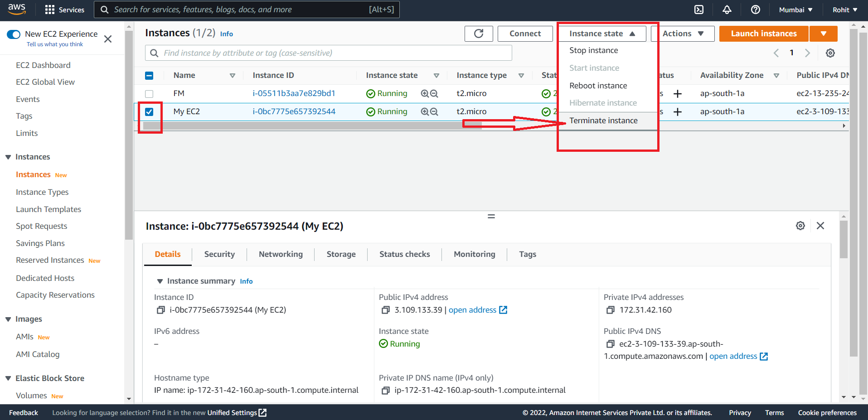Open the Services menu
Viewport: 868px width, 420px height.
[x=65, y=10]
